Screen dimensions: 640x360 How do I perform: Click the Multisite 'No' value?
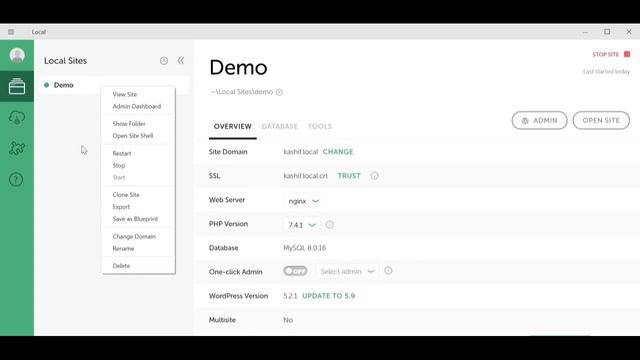288,320
